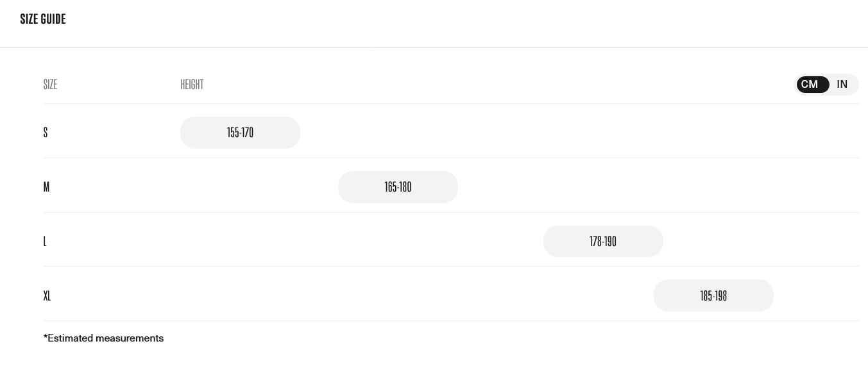Image resolution: width=868 pixels, height=380 pixels.
Task: Click the 155-170 height pill
Action: [240, 133]
